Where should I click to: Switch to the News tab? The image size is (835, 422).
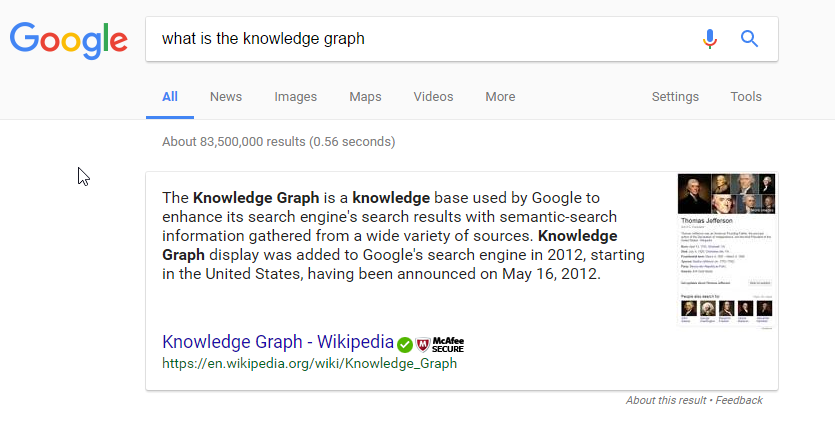click(226, 97)
